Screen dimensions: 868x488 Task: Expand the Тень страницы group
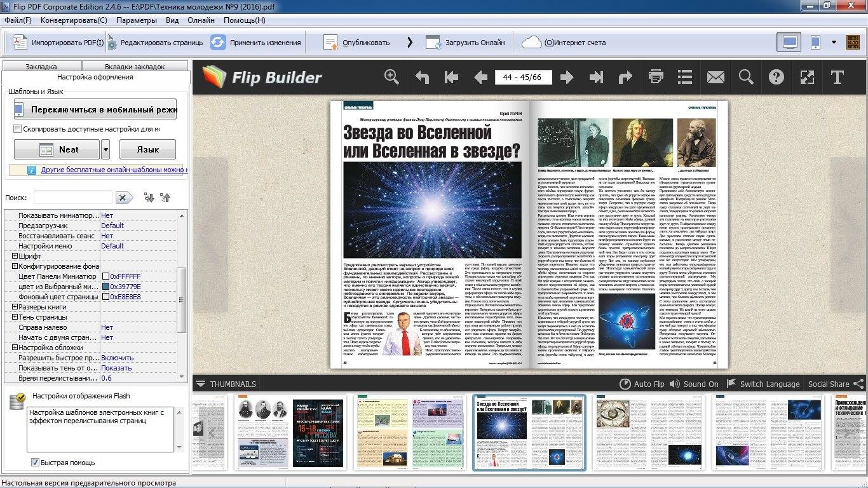(x=15, y=317)
